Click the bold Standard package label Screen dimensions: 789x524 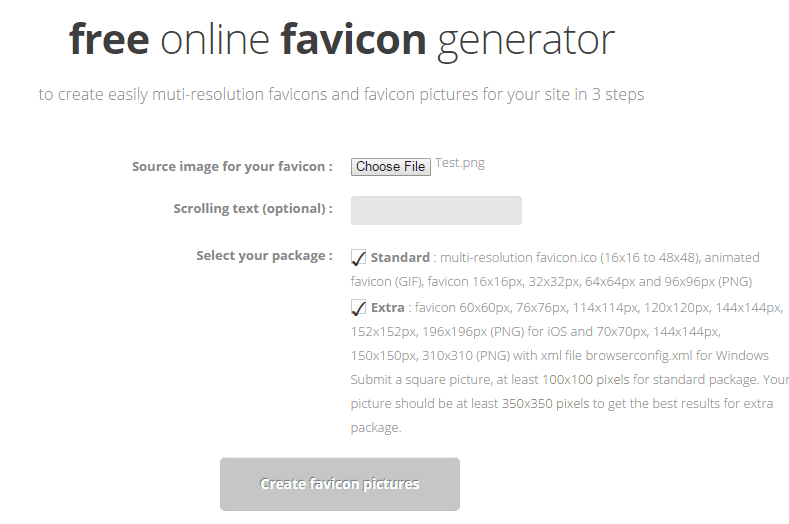tap(400, 258)
